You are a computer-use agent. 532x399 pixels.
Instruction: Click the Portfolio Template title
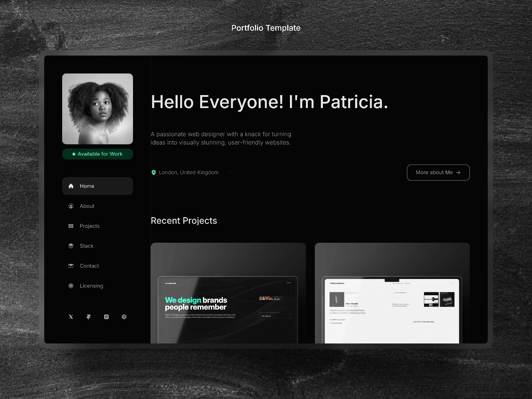(x=266, y=28)
